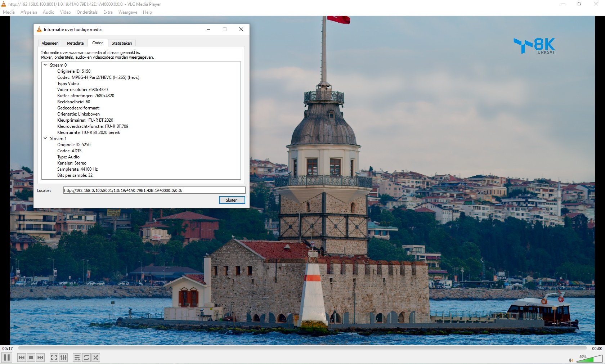Toggle random shuffle playback
605x364 pixels.
coord(96,358)
